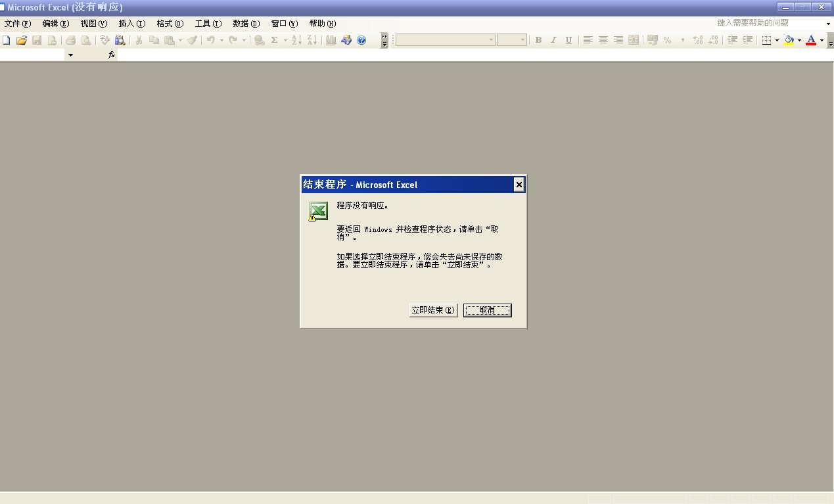Screen dimensions: 834x504
Task: Open the Insert Hyperlink tool
Action: pos(260,39)
